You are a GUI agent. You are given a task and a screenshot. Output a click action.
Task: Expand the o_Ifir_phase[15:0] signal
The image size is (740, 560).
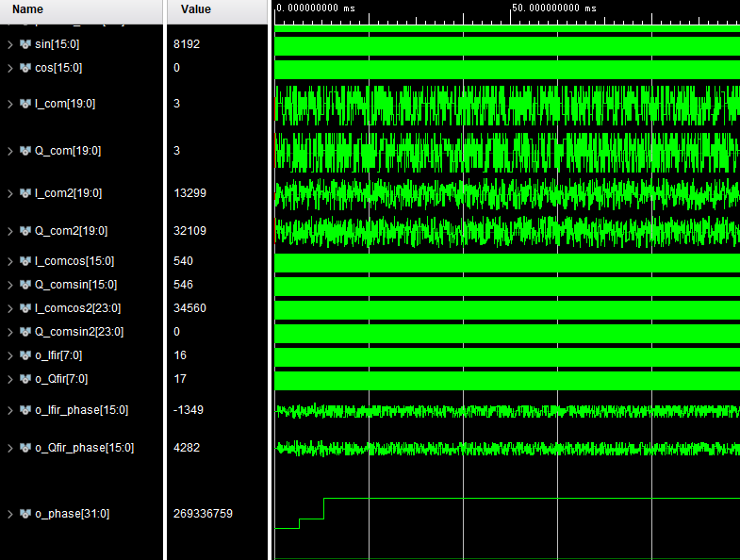pos(10,411)
